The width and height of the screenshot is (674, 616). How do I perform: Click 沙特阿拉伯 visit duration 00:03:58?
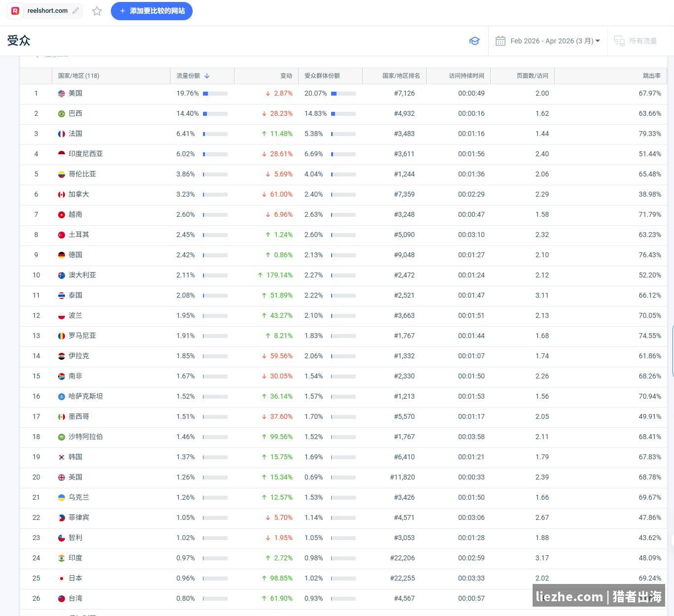[472, 437]
